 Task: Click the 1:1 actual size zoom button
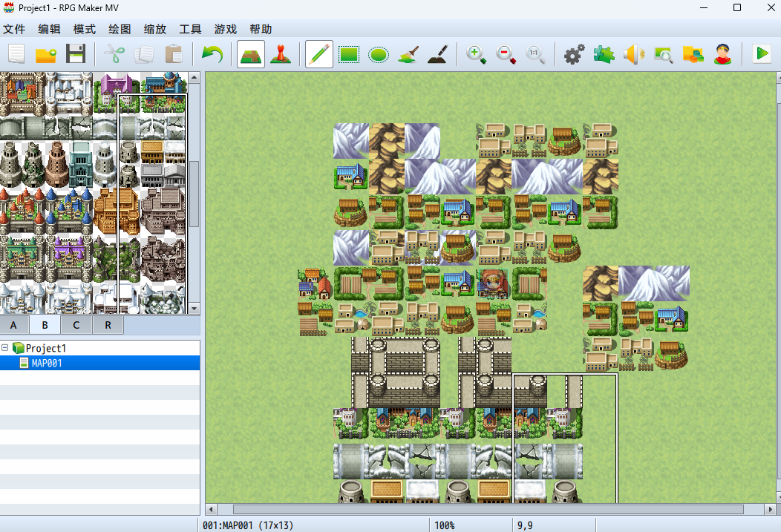[535, 55]
